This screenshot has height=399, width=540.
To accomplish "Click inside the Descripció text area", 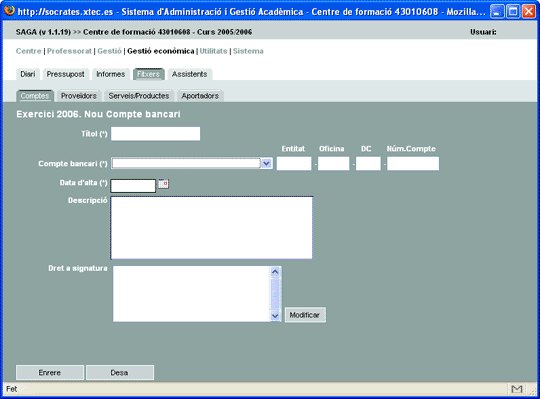I will (211, 228).
